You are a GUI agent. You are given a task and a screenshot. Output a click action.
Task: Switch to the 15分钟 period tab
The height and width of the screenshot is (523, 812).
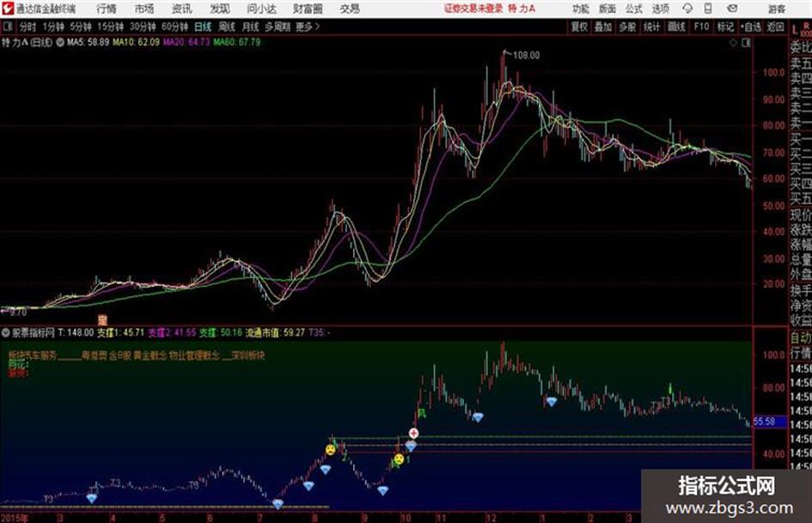[110, 27]
